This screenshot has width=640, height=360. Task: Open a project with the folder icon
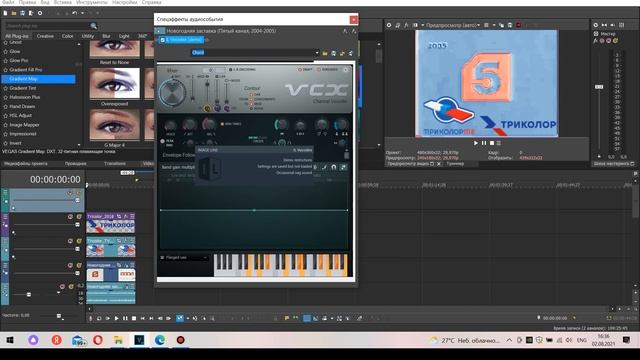tap(14, 13)
